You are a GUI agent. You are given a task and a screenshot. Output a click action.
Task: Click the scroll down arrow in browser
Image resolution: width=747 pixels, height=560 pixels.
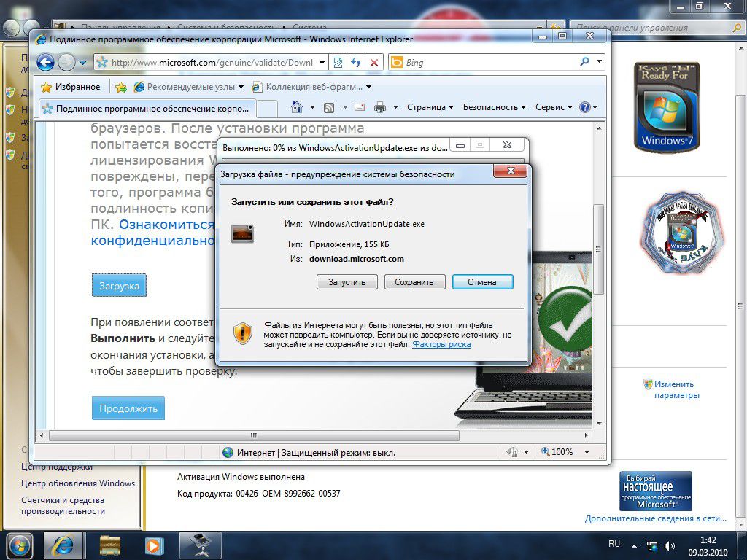point(599,424)
